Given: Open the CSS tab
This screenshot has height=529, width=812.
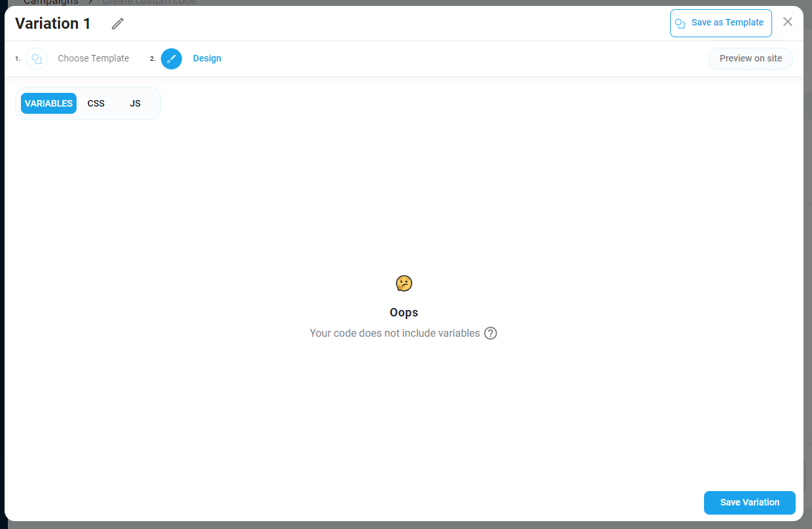Looking at the screenshot, I should [96, 103].
